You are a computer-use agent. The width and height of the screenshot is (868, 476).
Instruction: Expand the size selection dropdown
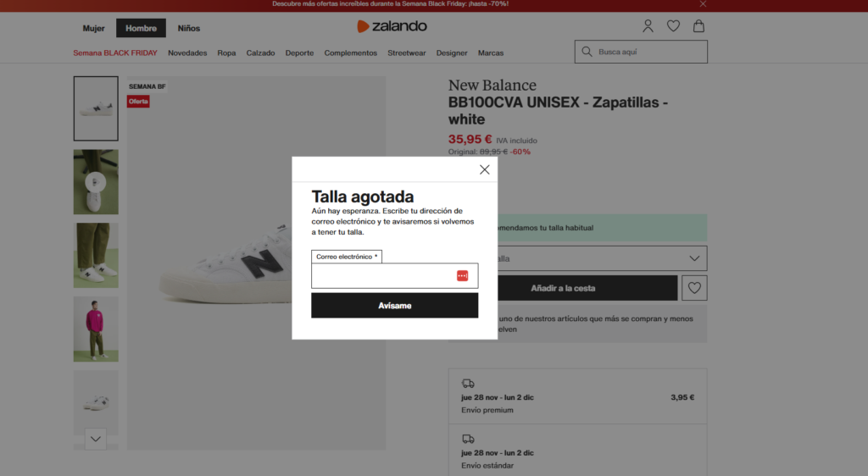694,258
